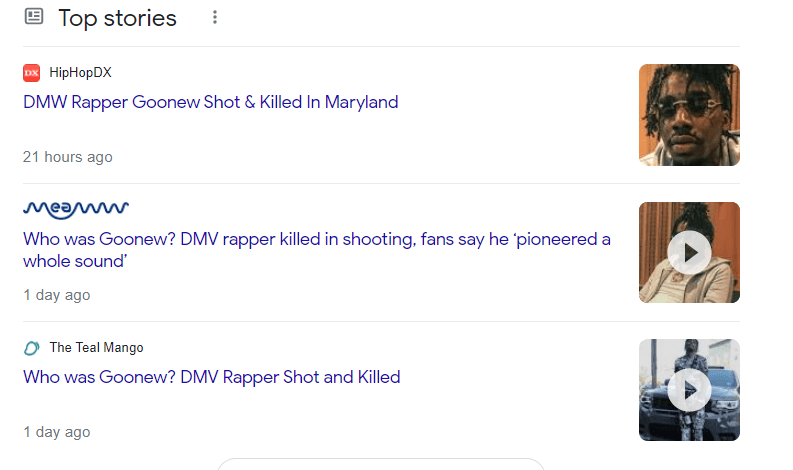Open 'DMW Rapper Goonew Shot & Killed' headline
793x470 pixels.
[210, 102]
